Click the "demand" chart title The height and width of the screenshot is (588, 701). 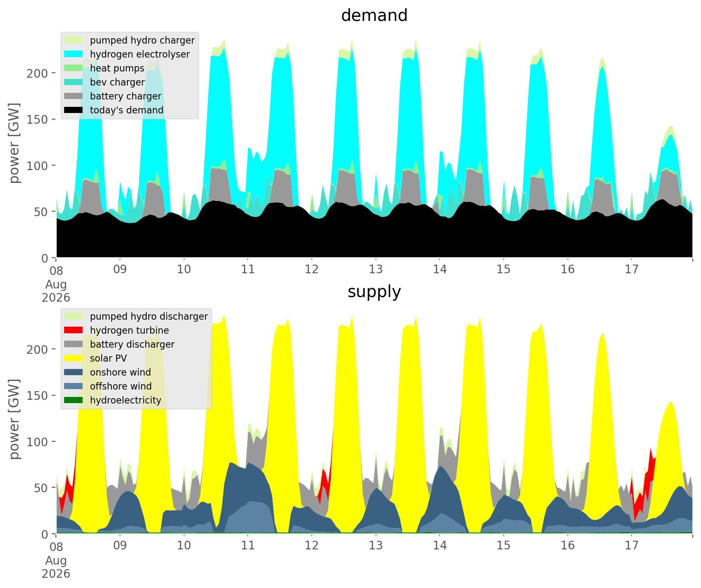374,16
